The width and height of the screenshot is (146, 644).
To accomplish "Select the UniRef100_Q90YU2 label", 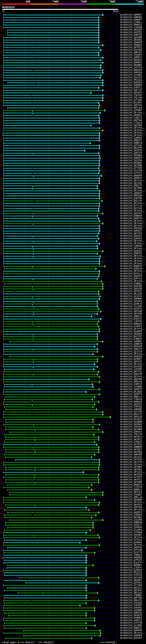I will point(131,105).
